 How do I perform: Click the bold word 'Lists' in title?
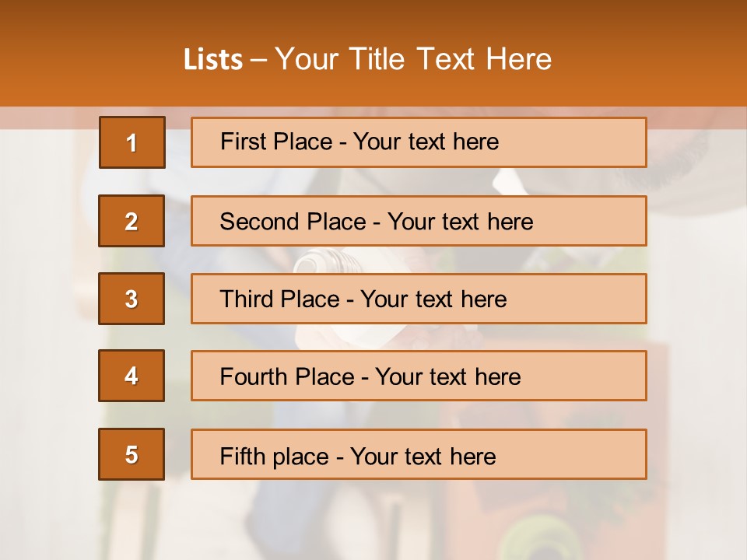click(213, 60)
